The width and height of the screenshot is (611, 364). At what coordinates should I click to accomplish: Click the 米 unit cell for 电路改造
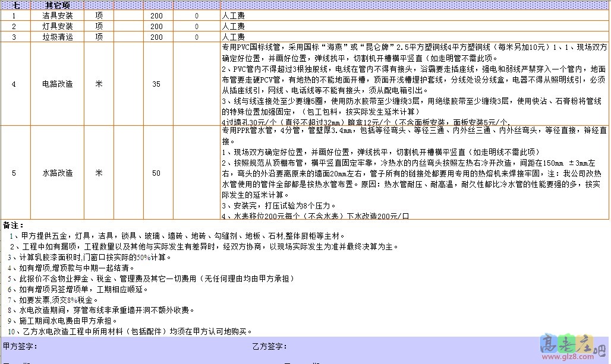click(99, 84)
